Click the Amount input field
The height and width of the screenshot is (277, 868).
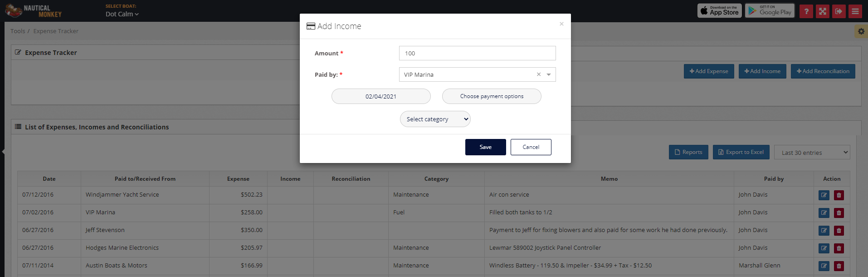[x=477, y=53]
